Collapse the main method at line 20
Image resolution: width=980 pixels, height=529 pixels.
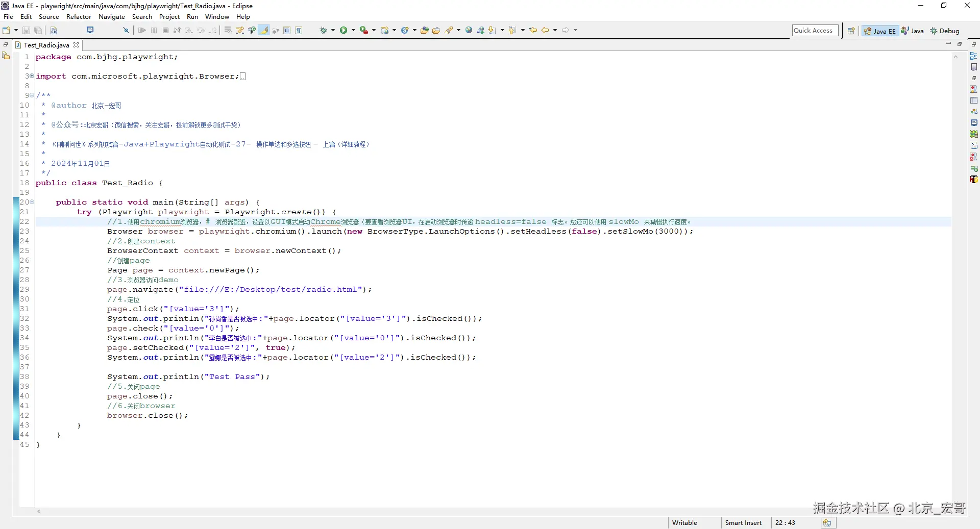[32, 202]
